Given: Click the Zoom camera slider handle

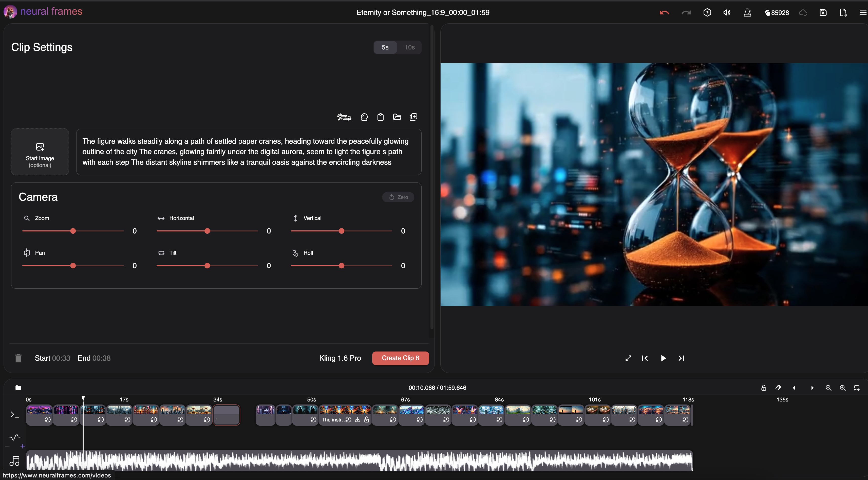Looking at the screenshot, I should (x=73, y=231).
